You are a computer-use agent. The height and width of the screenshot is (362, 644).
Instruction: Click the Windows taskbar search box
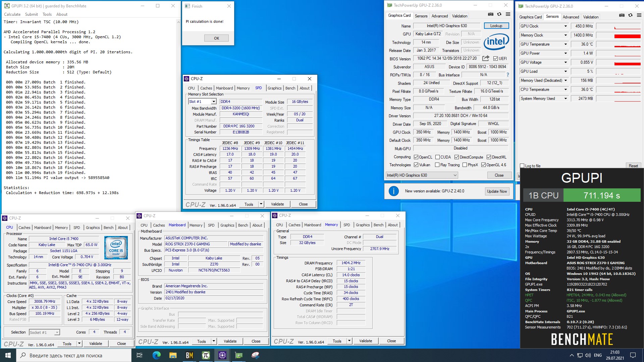coord(74,355)
